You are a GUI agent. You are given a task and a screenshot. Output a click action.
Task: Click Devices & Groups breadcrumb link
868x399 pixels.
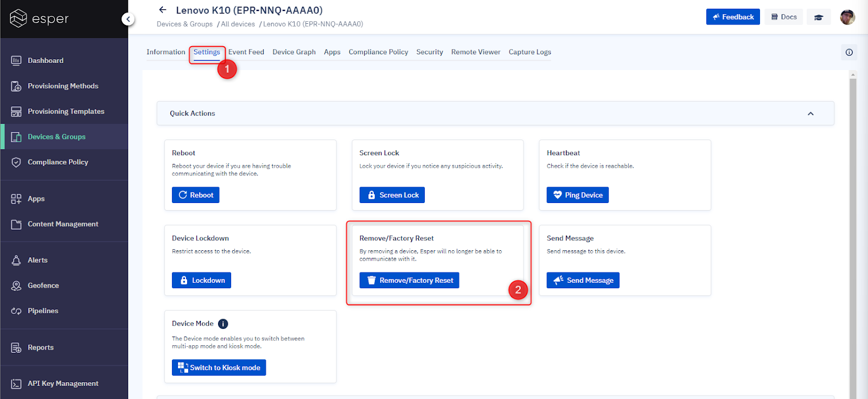pyautogui.click(x=184, y=24)
